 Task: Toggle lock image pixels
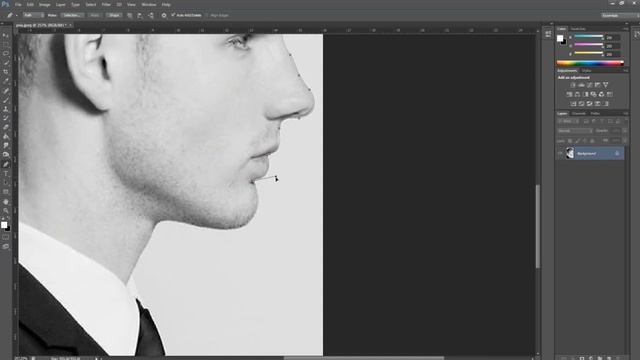pyautogui.click(x=578, y=141)
